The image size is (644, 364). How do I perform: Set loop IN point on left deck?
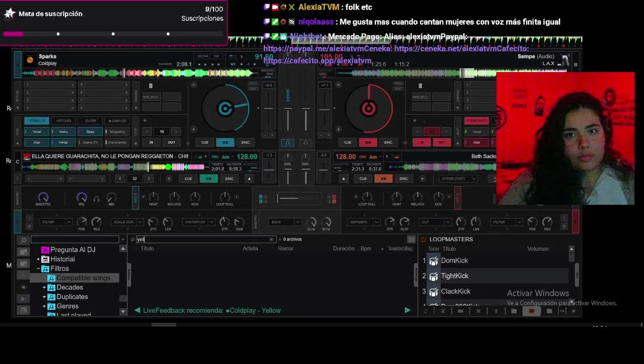pos(151,142)
